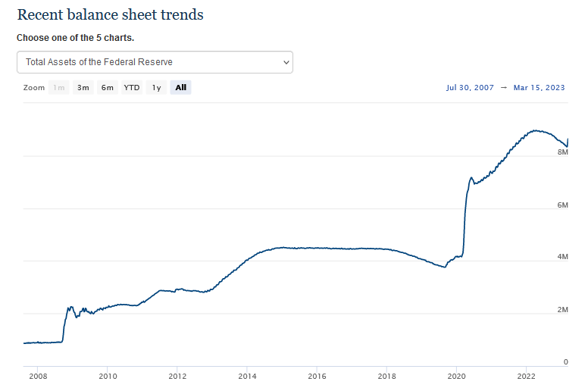Screen dimensions: 588x391
Task: Switch zoom range to 1y
Action: point(156,88)
